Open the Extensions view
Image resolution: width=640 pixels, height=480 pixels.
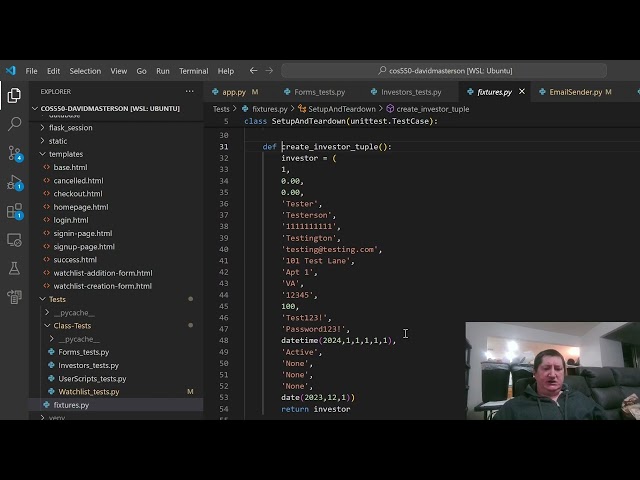tap(15, 211)
